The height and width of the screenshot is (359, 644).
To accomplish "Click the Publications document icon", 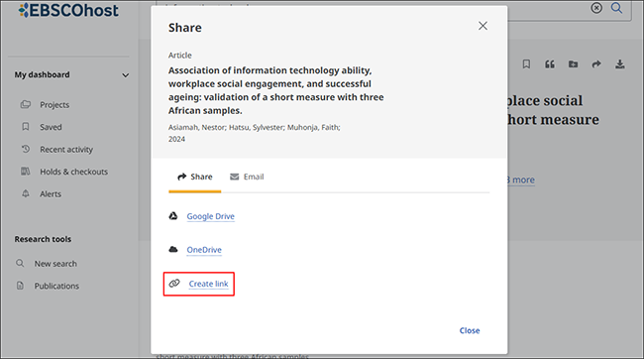I will [x=20, y=286].
